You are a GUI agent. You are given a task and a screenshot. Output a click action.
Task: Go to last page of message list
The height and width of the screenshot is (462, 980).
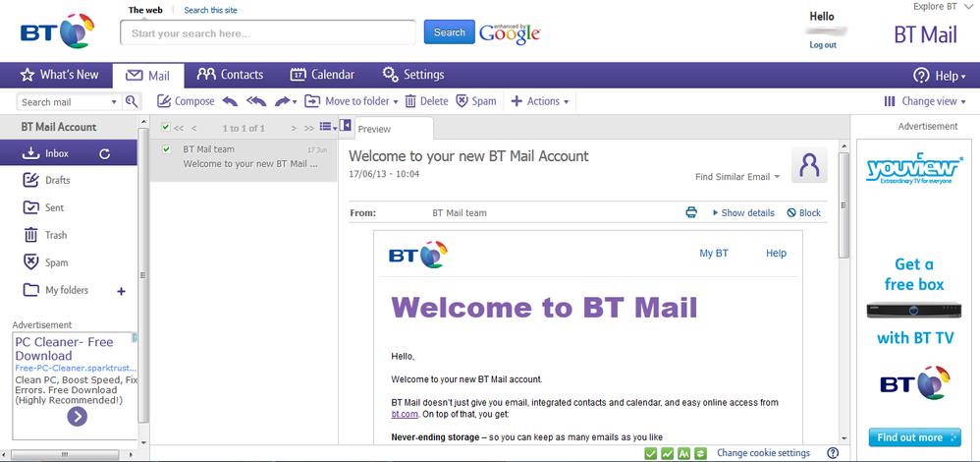coord(308,129)
